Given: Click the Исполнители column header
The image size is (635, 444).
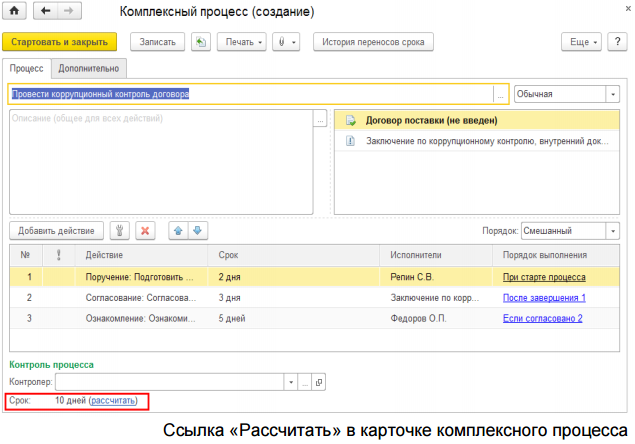Looking at the screenshot, I should (436, 255).
